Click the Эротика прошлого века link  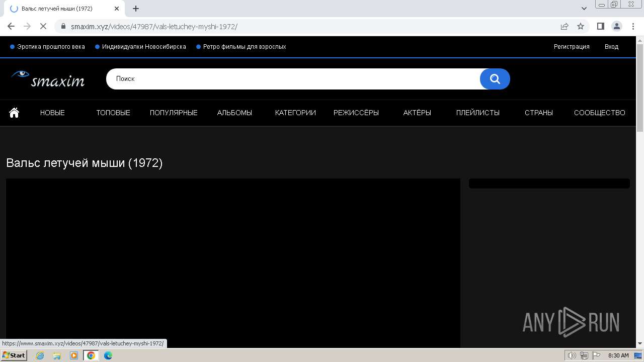[51, 47]
